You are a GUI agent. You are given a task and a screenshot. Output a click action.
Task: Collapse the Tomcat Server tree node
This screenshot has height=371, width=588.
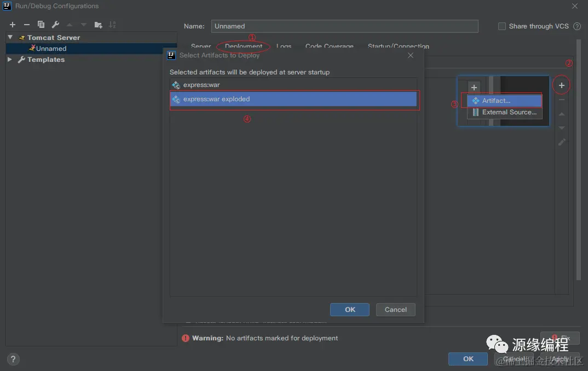point(10,37)
